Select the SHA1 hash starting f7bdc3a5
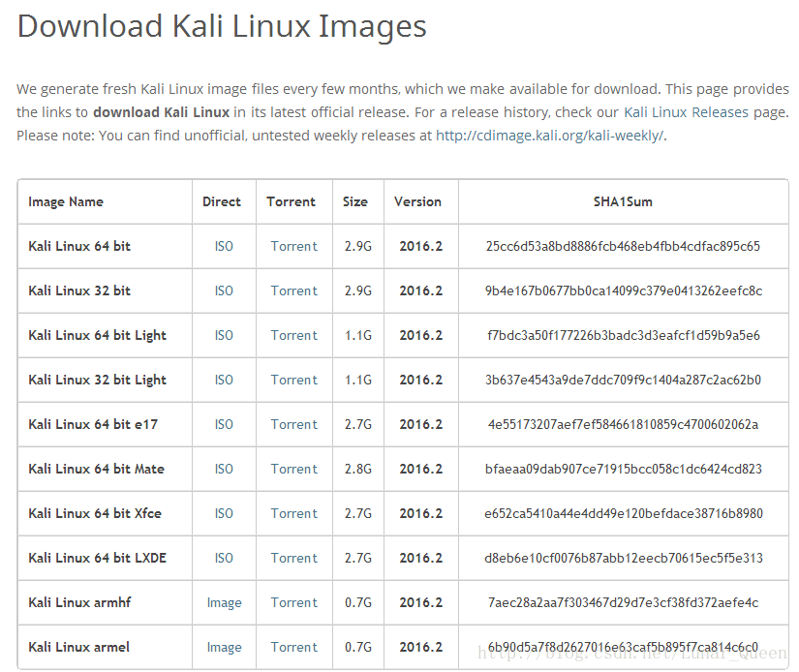Image resolution: width=799 pixels, height=672 pixels. (624, 335)
